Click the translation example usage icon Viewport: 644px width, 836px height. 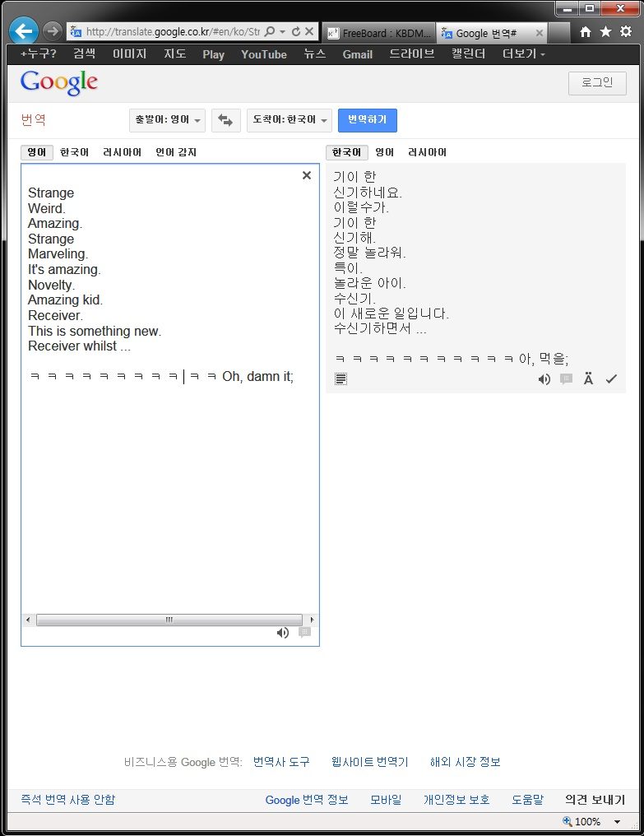click(566, 379)
